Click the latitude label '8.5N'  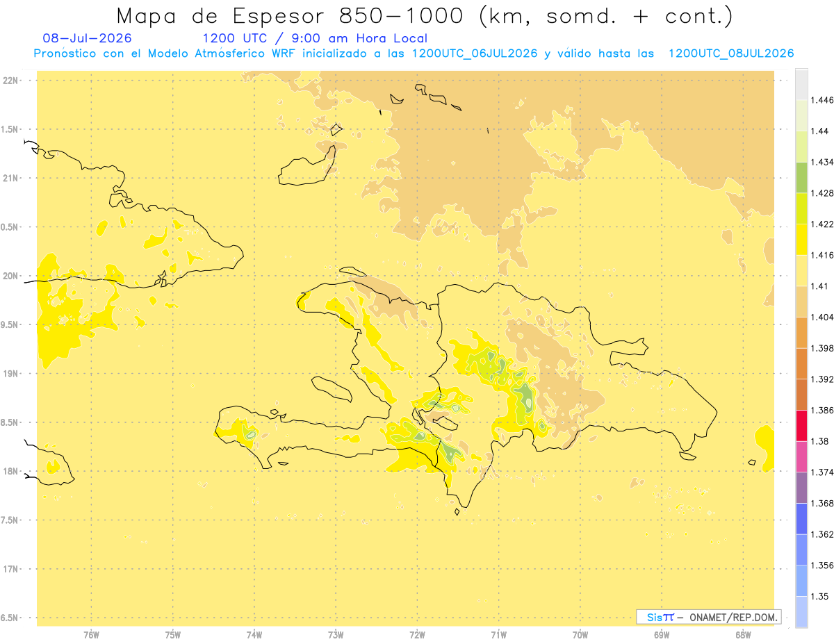click(10, 422)
